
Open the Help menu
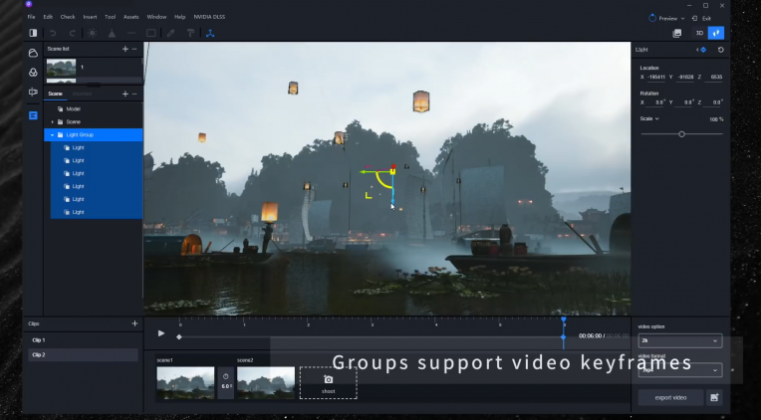tap(180, 17)
